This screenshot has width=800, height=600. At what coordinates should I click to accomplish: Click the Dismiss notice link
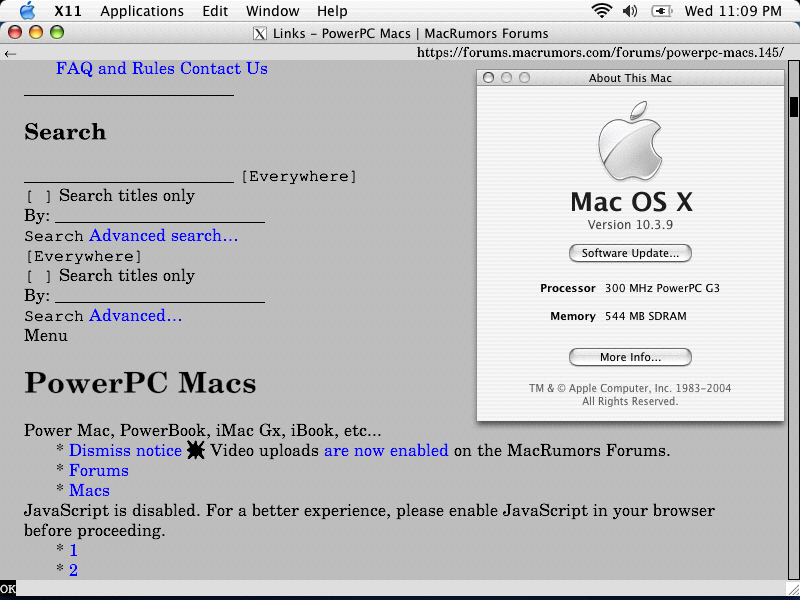(126, 451)
